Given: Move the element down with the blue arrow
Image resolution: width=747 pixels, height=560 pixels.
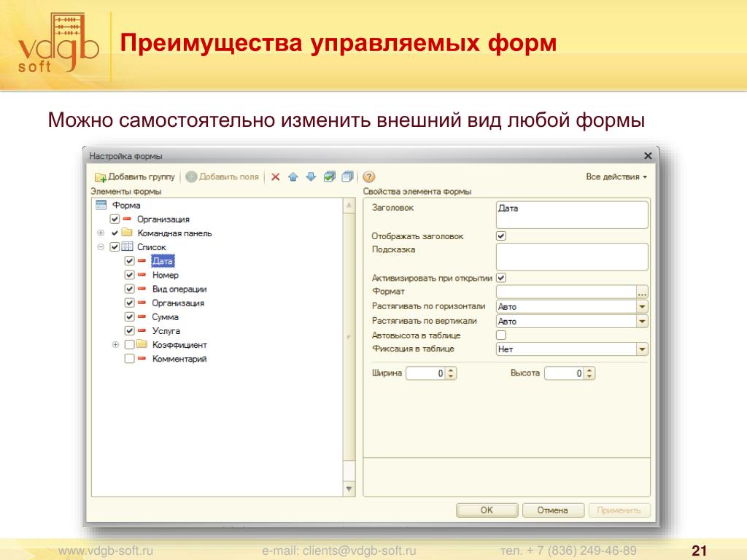Looking at the screenshot, I should click(x=311, y=176).
